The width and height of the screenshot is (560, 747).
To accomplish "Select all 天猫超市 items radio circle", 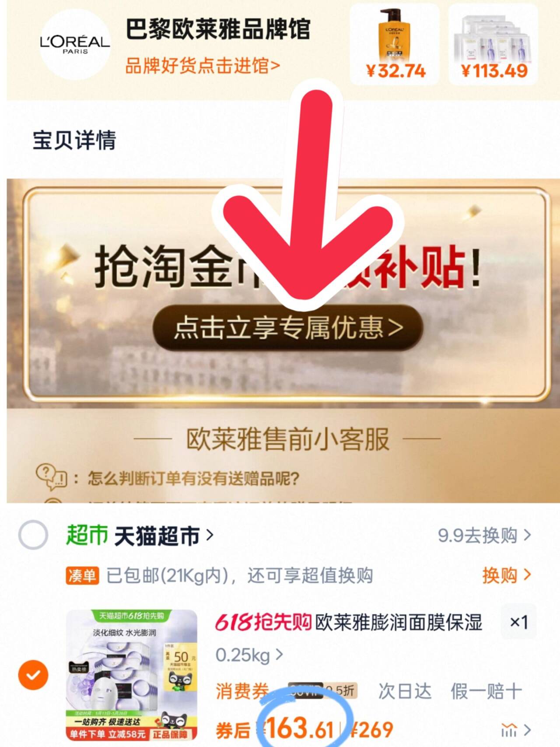I will click(x=33, y=535).
